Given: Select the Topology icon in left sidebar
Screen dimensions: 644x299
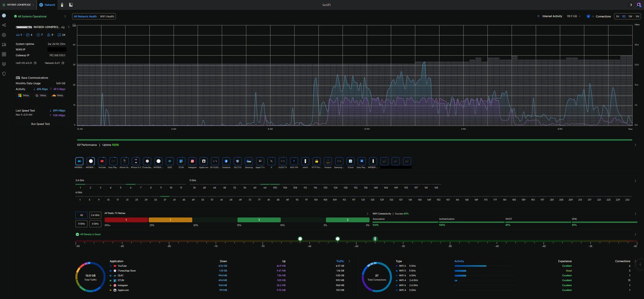Looking at the screenshot, I should pos(4,25).
